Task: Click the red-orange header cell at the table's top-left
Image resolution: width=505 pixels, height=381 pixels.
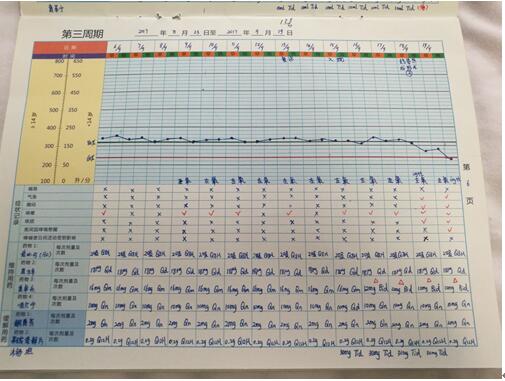Action: (70, 47)
